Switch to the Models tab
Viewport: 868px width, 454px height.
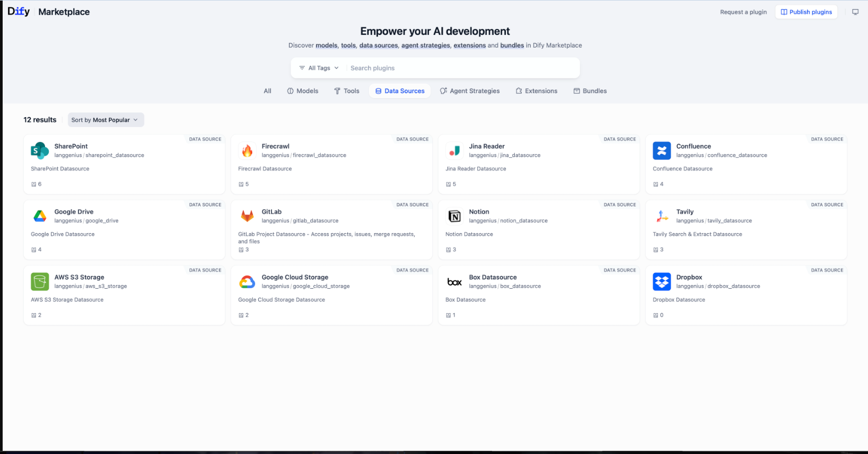pos(303,91)
